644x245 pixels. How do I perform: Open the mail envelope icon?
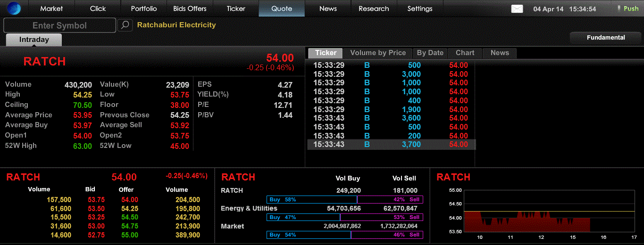pos(517,8)
